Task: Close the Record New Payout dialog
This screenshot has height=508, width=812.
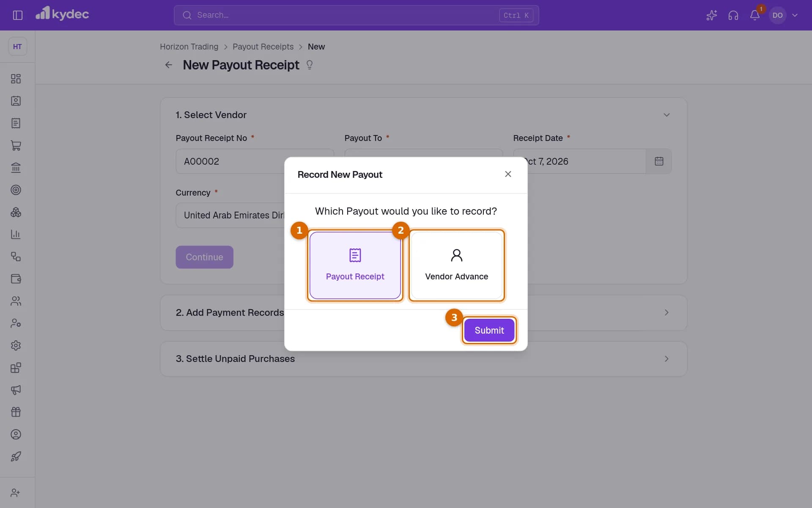Action: (508, 174)
